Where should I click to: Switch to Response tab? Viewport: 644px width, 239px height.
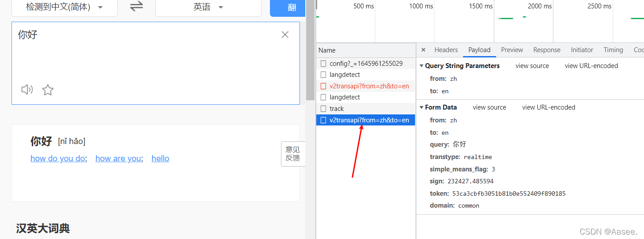pos(547,50)
